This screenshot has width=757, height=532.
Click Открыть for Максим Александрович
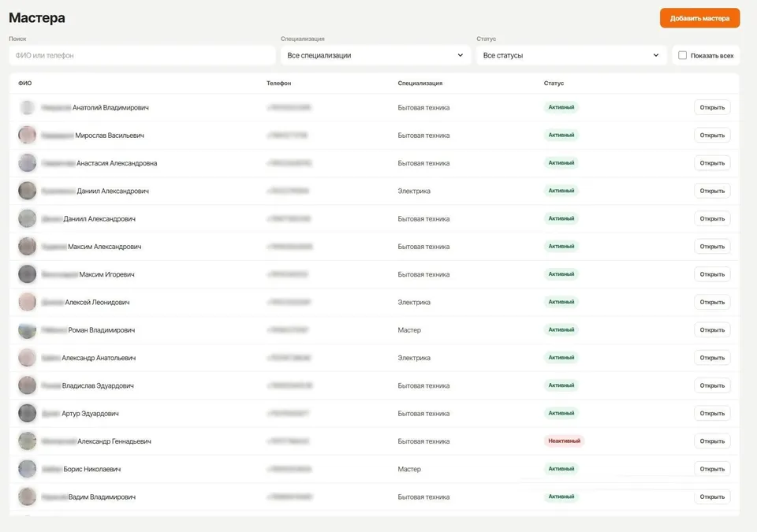[712, 247]
